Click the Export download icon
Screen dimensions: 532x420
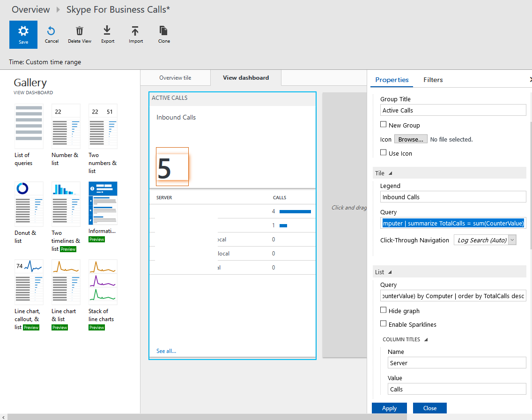107,31
